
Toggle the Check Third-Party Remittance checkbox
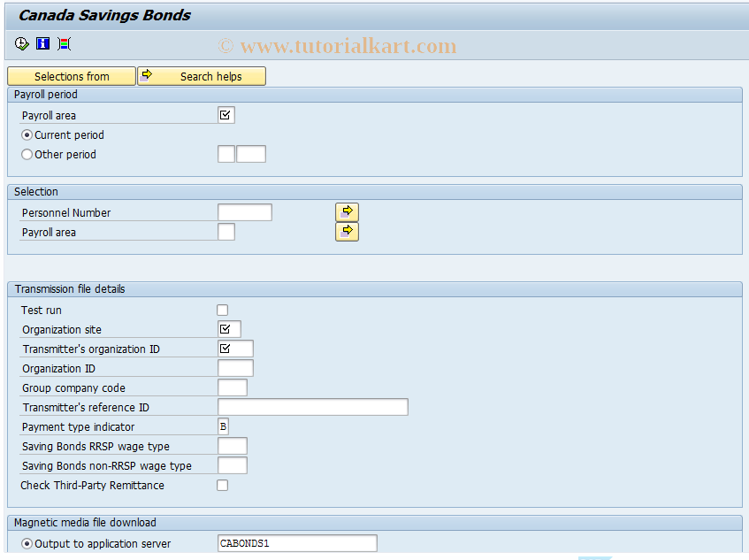point(223,486)
